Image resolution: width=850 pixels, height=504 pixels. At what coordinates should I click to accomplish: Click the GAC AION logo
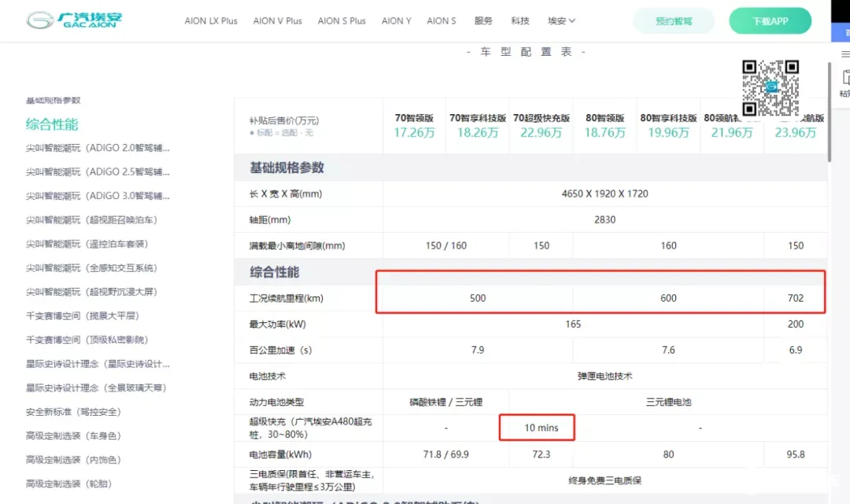coord(74,20)
